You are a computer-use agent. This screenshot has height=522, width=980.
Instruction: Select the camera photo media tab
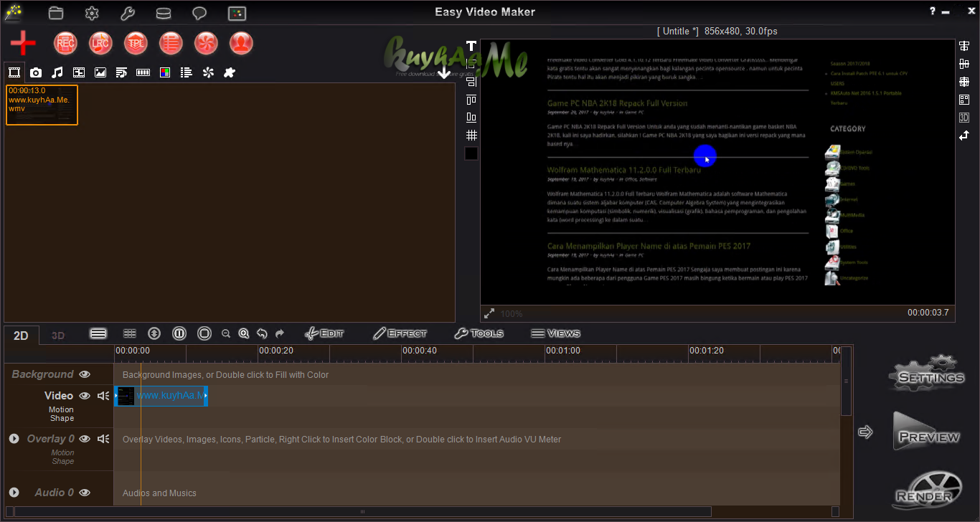tap(36, 72)
